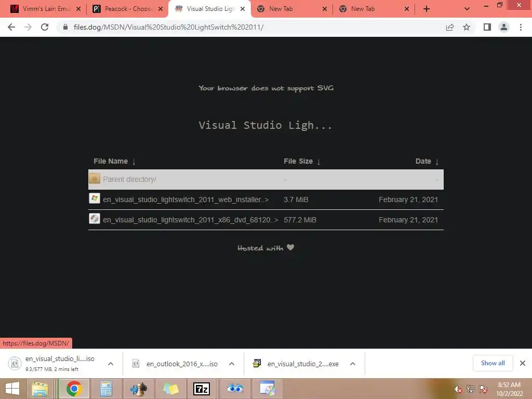Click the Parent directory folder icon
Viewport: 532px width, 399px height.
[95, 179]
